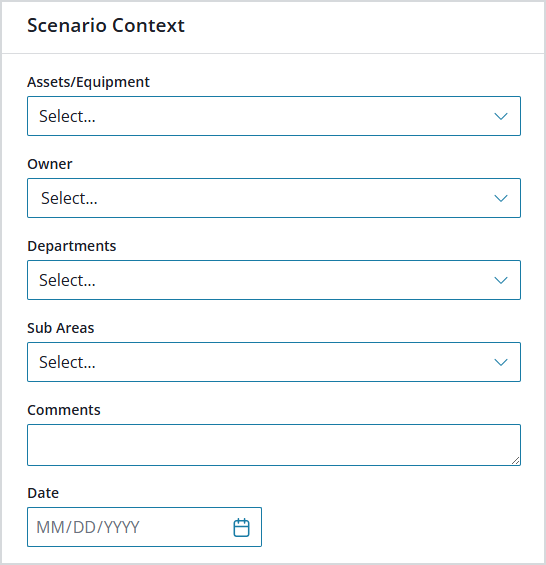
Task: Click Select... placeholder text under Owner
Action: (69, 198)
